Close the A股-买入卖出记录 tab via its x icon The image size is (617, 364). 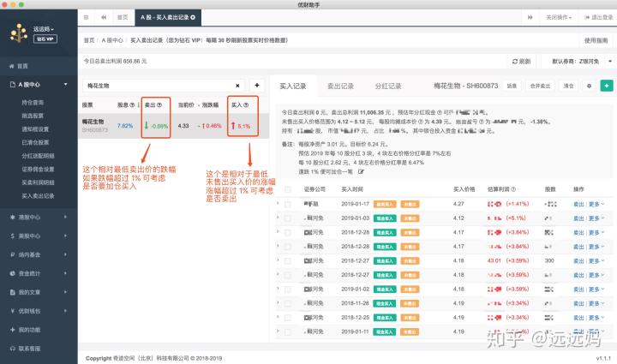pos(193,17)
